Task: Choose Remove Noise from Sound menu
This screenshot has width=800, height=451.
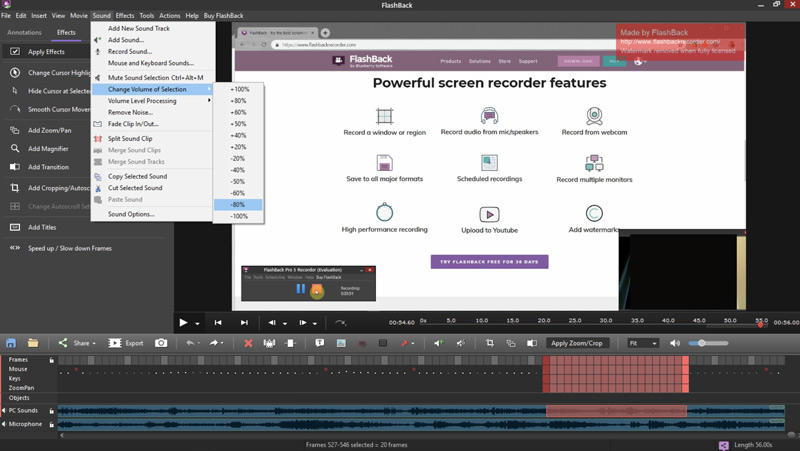Action: (x=131, y=112)
